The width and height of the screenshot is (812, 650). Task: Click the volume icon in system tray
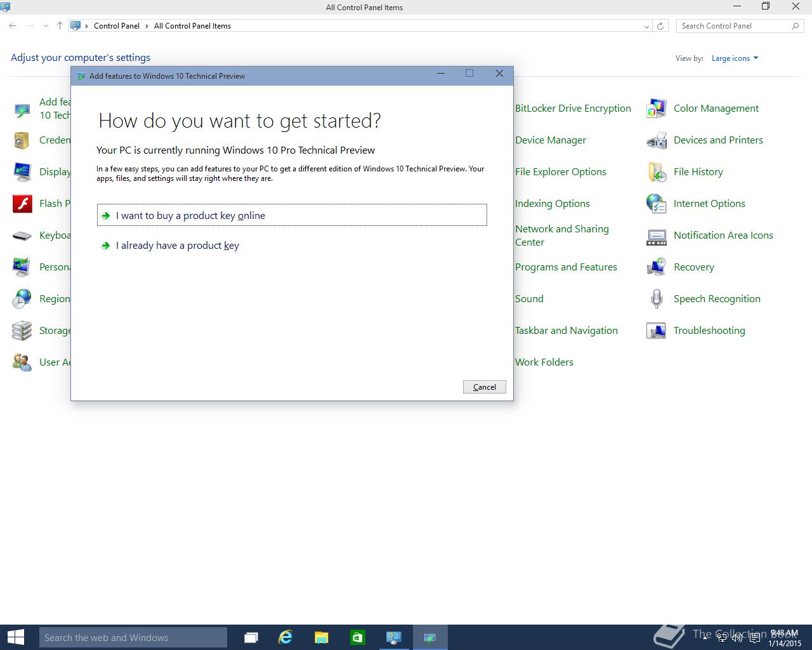pos(737,638)
